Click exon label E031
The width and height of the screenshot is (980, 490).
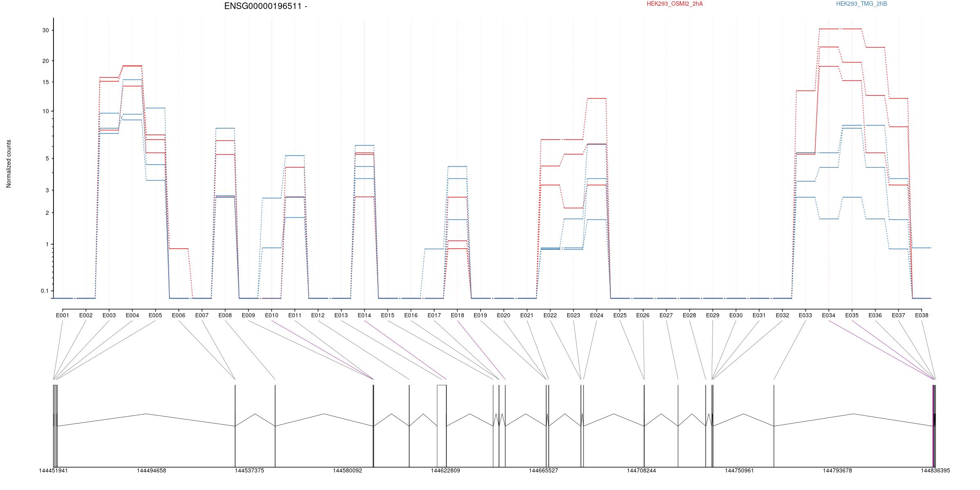tap(759, 315)
